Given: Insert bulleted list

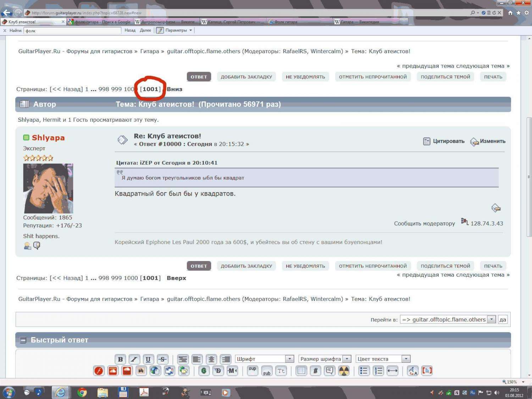Looking at the screenshot, I should click(364, 371).
